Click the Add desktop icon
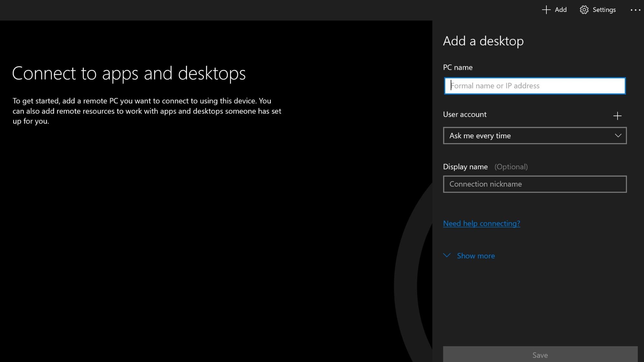 click(554, 10)
